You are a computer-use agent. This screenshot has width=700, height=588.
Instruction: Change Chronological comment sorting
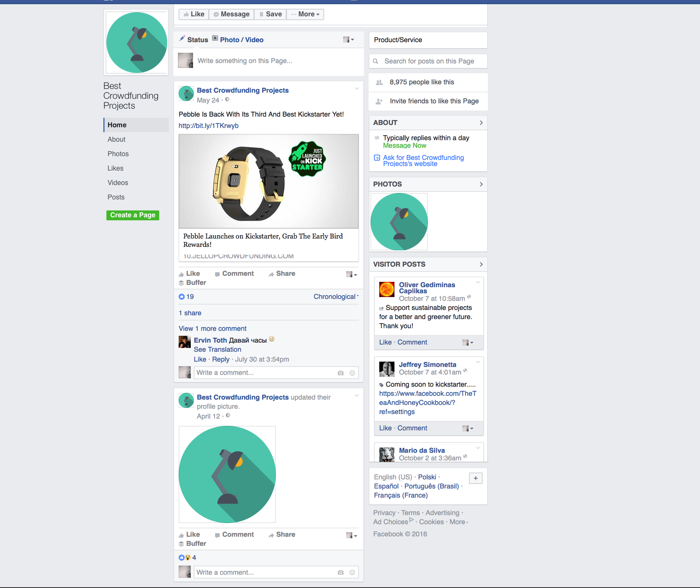point(336,297)
